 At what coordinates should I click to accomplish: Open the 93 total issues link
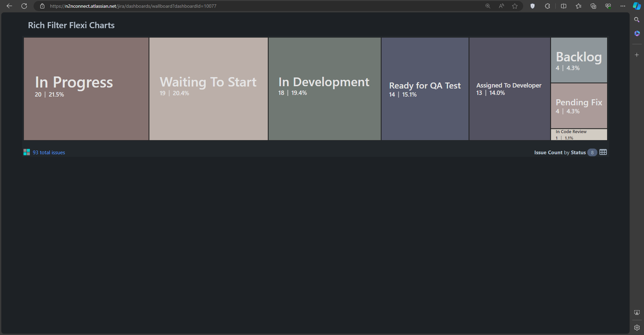49,152
